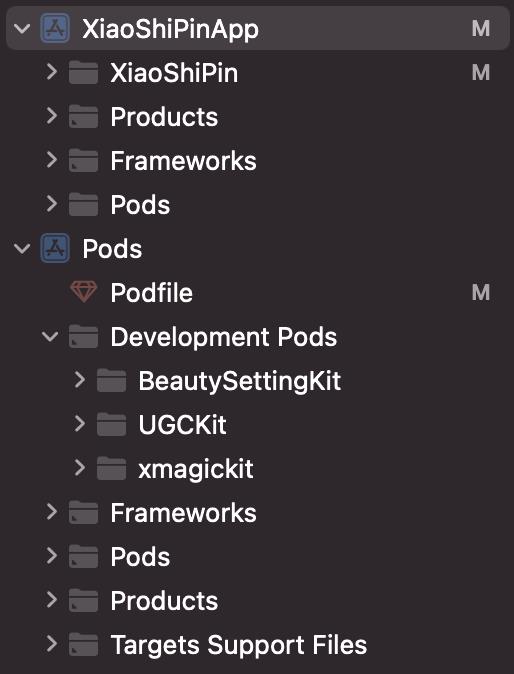Expand the BeautySettingKit folder chevron
514x674 pixels.
80,380
